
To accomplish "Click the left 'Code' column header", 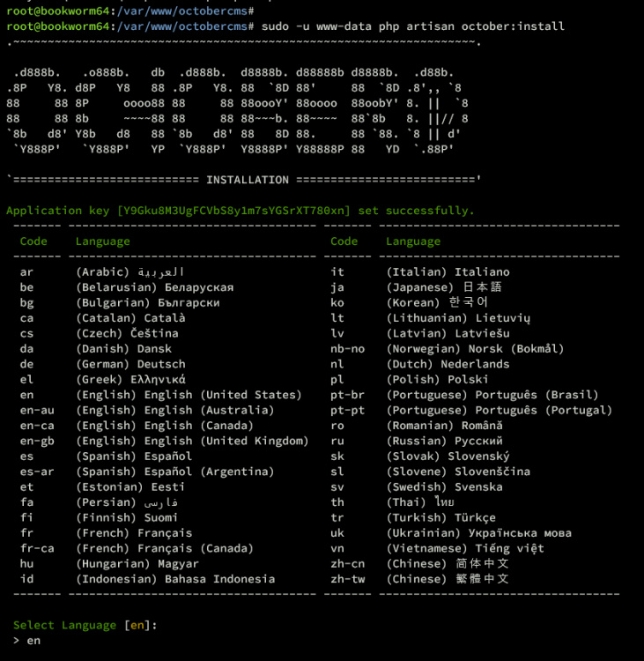I will (33, 241).
